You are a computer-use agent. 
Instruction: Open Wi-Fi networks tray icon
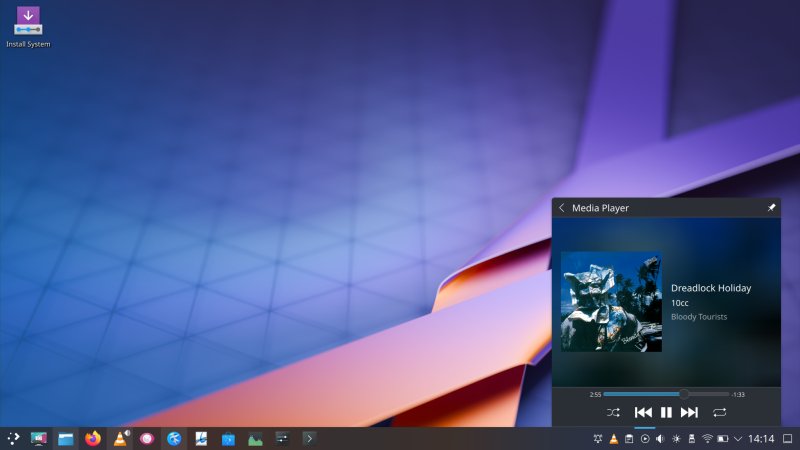click(x=707, y=438)
